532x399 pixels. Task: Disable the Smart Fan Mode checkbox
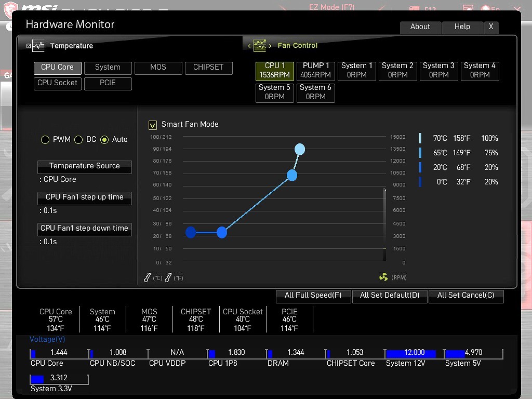coord(153,125)
